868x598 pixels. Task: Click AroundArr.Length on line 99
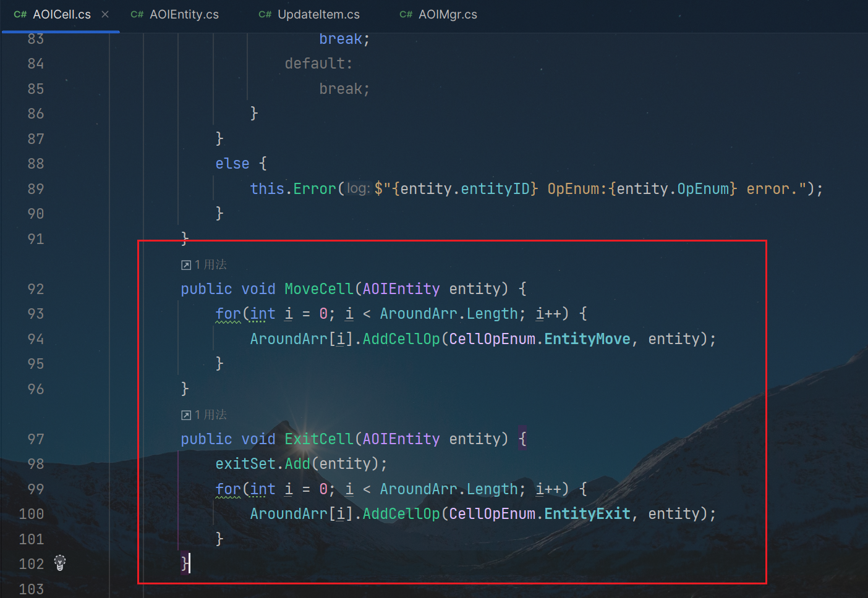449,489
